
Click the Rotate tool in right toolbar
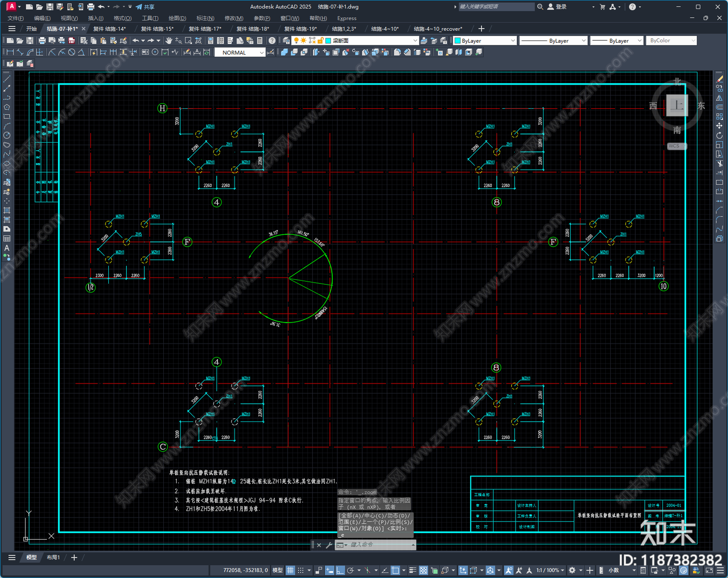point(719,135)
